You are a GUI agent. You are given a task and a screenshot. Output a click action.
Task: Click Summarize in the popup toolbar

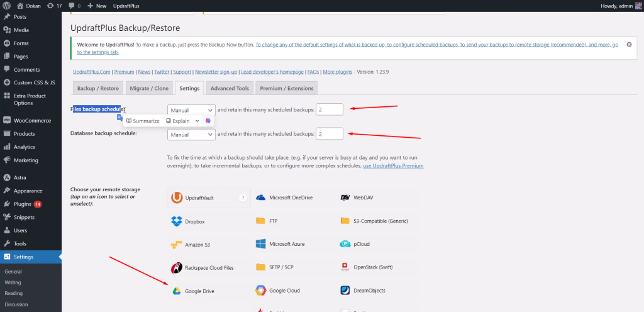click(x=143, y=121)
